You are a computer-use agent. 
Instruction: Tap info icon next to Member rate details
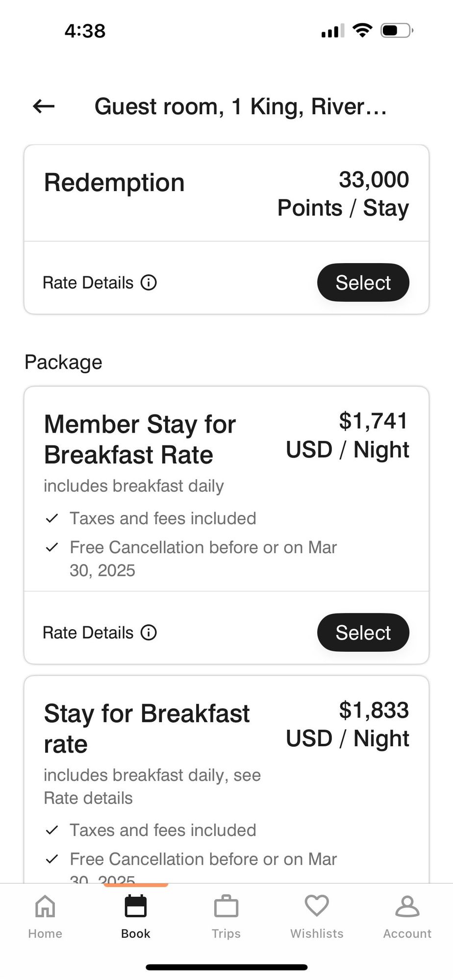coord(149,633)
